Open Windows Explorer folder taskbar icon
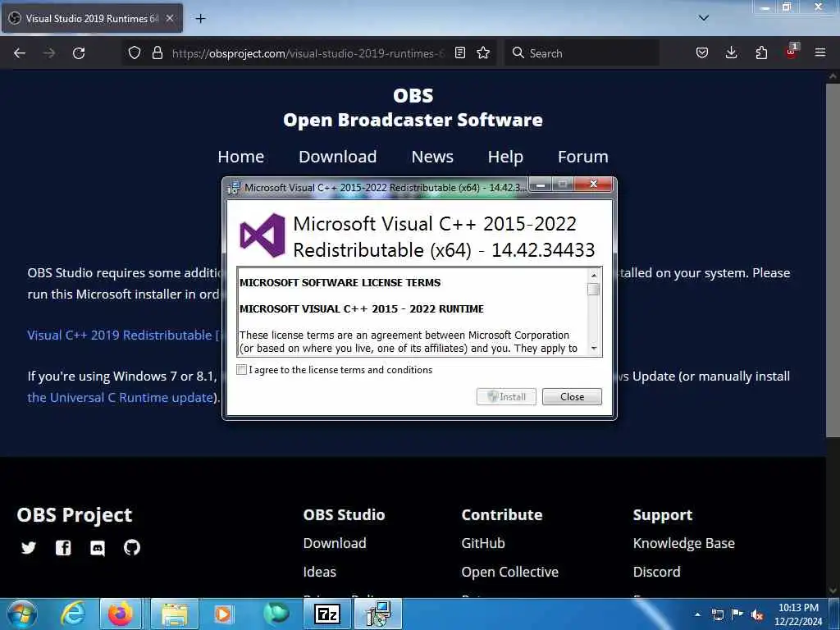 pos(174,614)
